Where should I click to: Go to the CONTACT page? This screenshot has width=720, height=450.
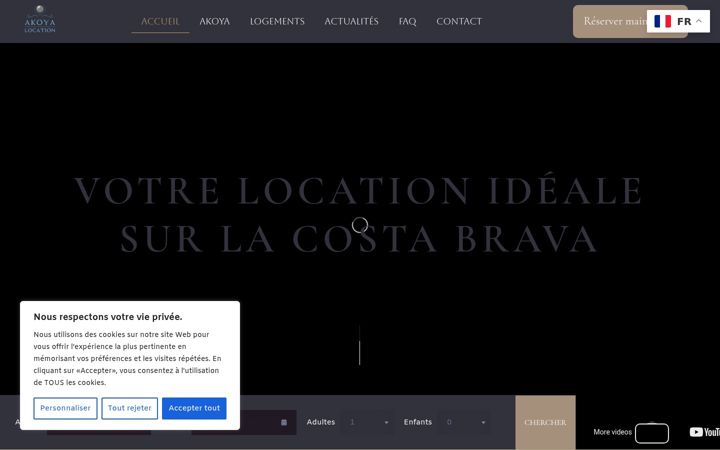coord(459,22)
